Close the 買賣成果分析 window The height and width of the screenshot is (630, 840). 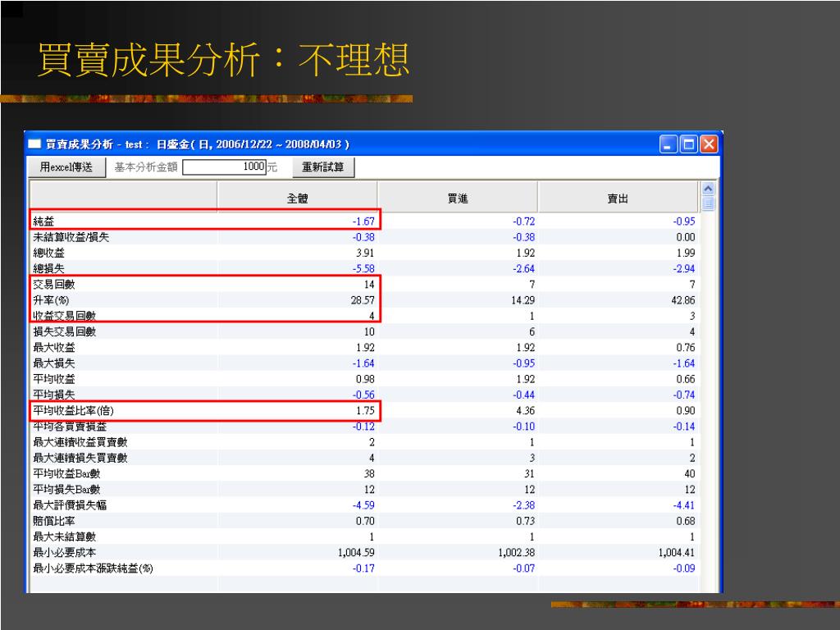point(709,144)
